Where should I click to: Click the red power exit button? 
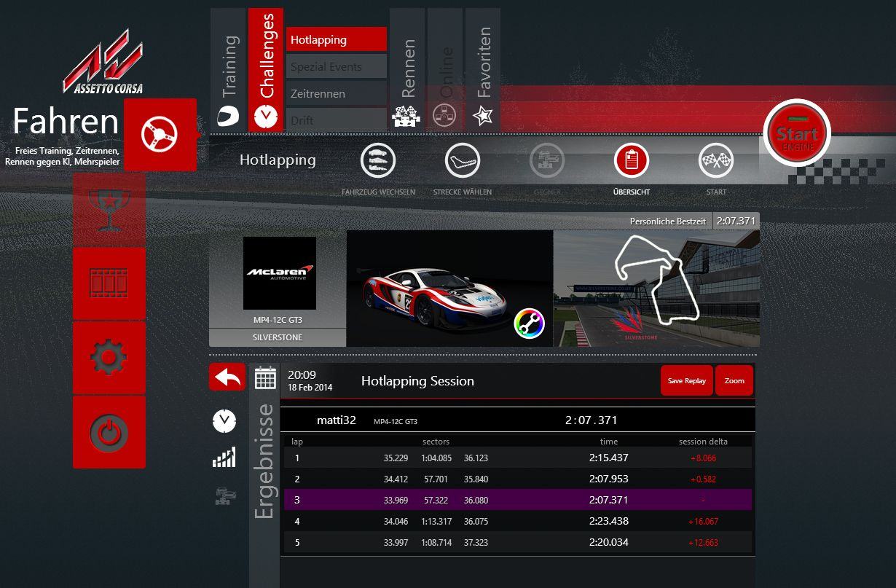109,432
